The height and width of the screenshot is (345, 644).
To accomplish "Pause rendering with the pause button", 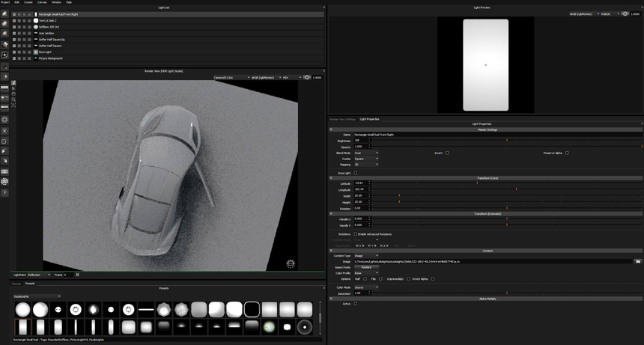I will click(x=77, y=275).
